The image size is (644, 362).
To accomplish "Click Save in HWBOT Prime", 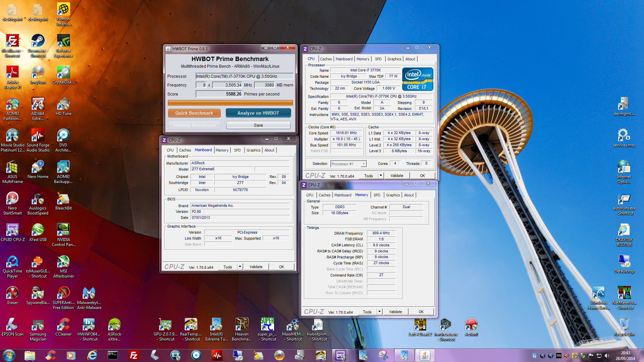I will point(258,125).
